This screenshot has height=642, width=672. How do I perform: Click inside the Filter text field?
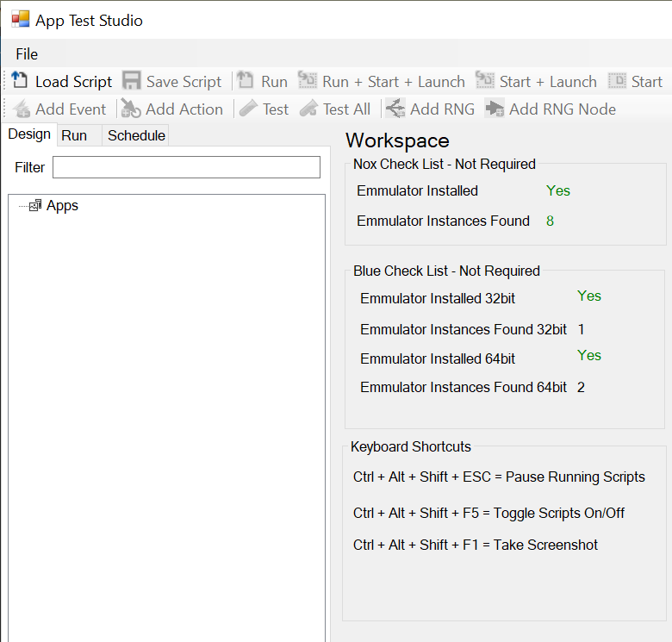coord(186,167)
